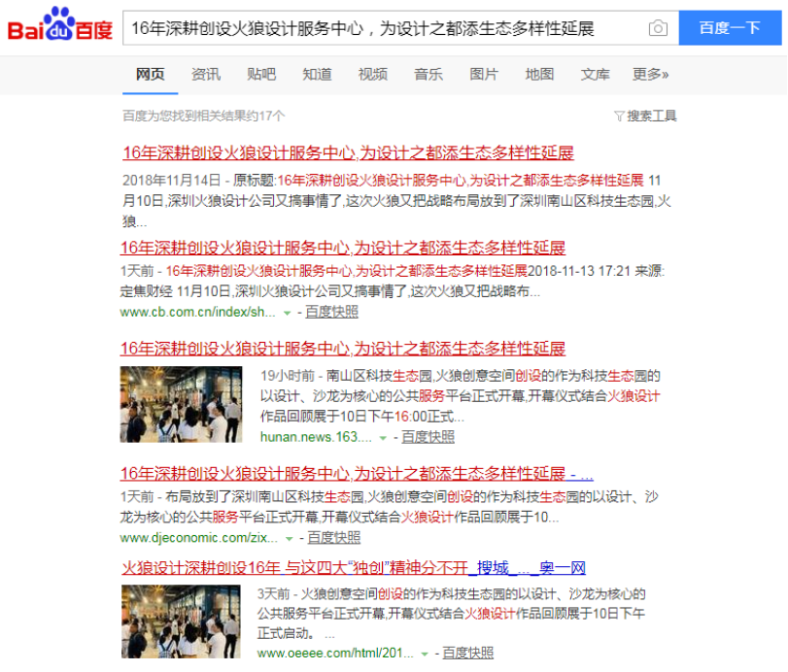Switch to the 文库 tab
Screen dimensions: 788x672
tap(595, 75)
